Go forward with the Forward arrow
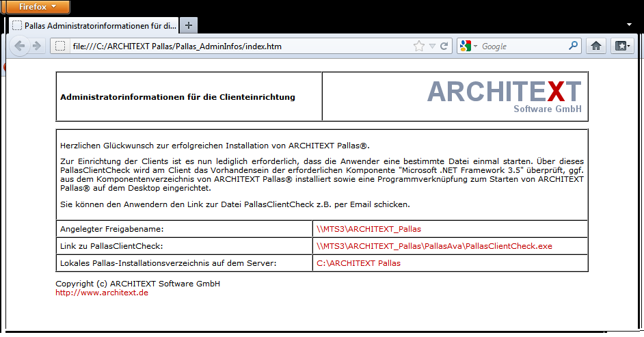This screenshot has width=644, height=337. point(37,46)
